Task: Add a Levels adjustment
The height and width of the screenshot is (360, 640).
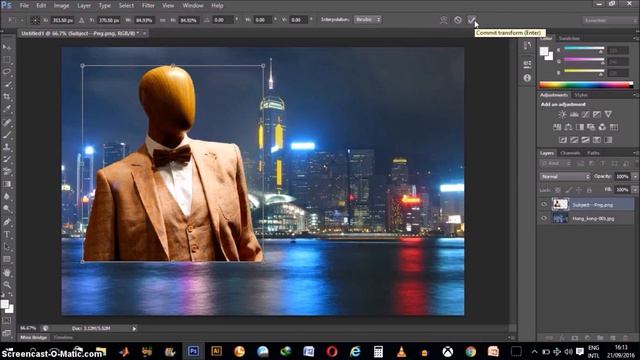Action: click(x=574, y=114)
